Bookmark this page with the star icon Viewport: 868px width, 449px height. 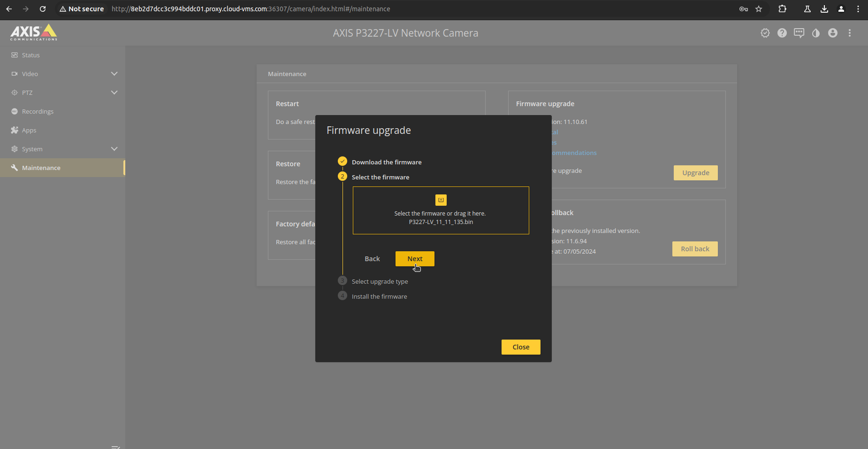(759, 9)
